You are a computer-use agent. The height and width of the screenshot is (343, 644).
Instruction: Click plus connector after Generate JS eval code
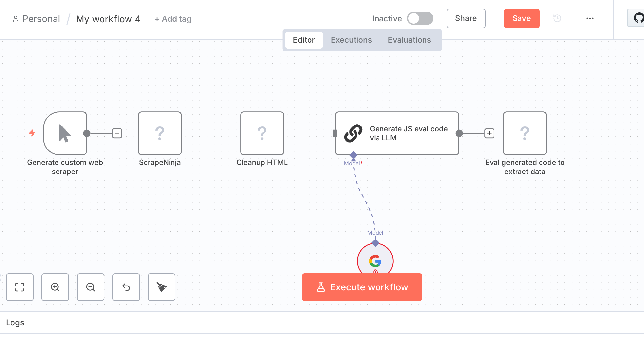[x=490, y=133]
